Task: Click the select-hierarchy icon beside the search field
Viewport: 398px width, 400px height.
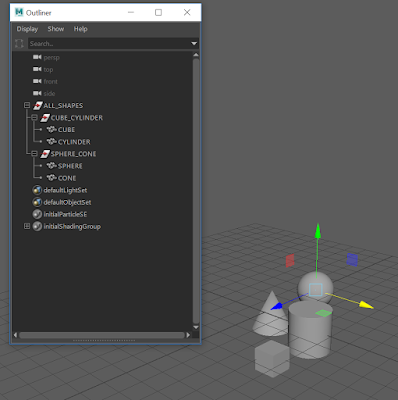Action: (x=19, y=43)
